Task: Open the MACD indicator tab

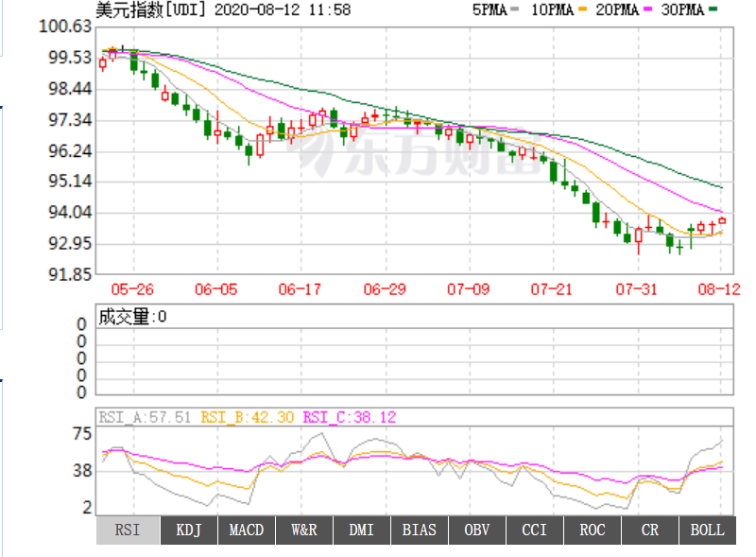Action: 247,530
